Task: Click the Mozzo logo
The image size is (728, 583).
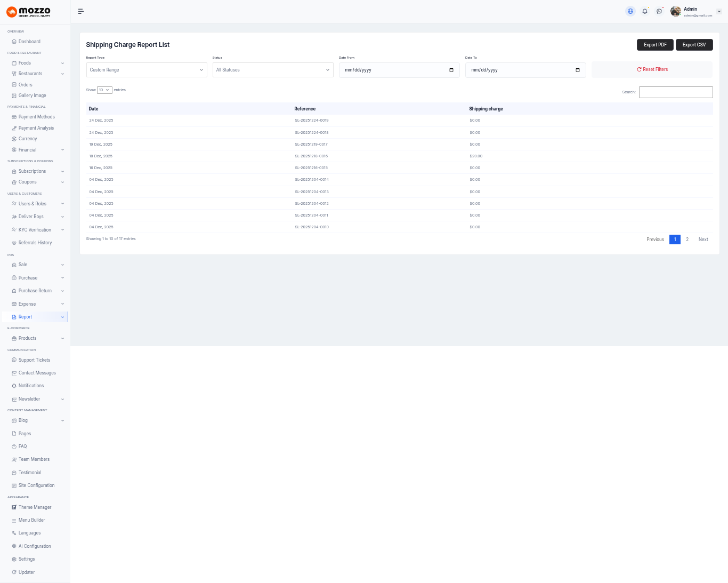Action: (x=29, y=12)
